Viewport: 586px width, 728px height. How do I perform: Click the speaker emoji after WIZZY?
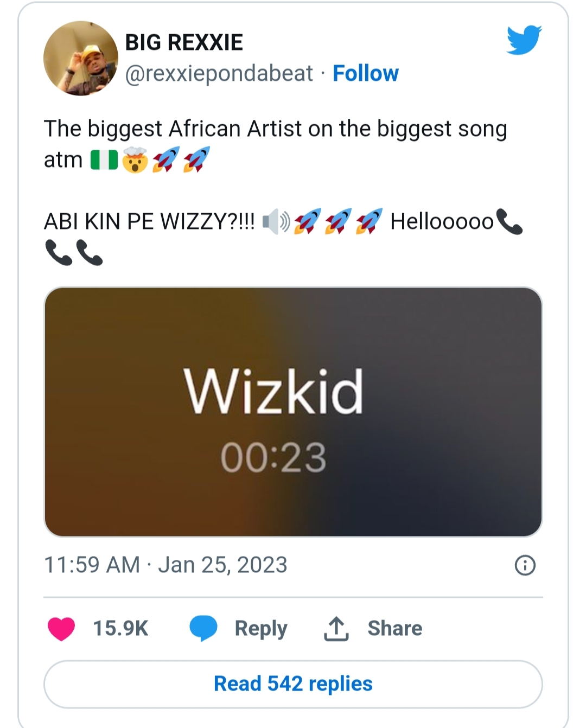coord(276,222)
